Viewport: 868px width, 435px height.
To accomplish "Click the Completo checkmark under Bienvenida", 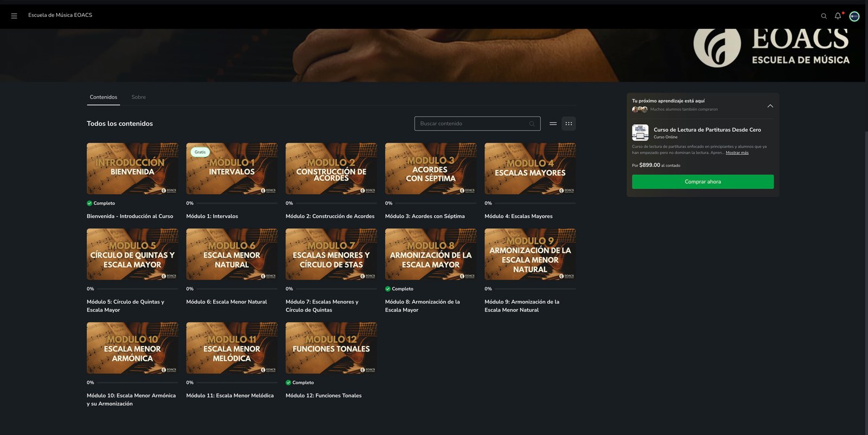I will 90,203.
